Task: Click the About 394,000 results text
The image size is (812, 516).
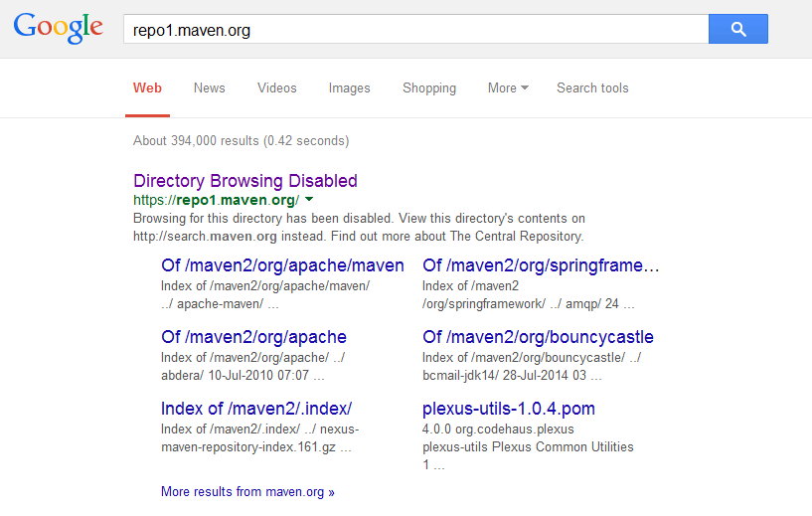Action: pos(241,141)
